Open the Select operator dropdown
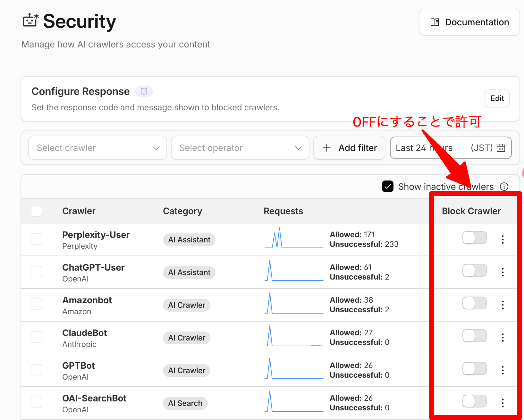 pos(240,148)
